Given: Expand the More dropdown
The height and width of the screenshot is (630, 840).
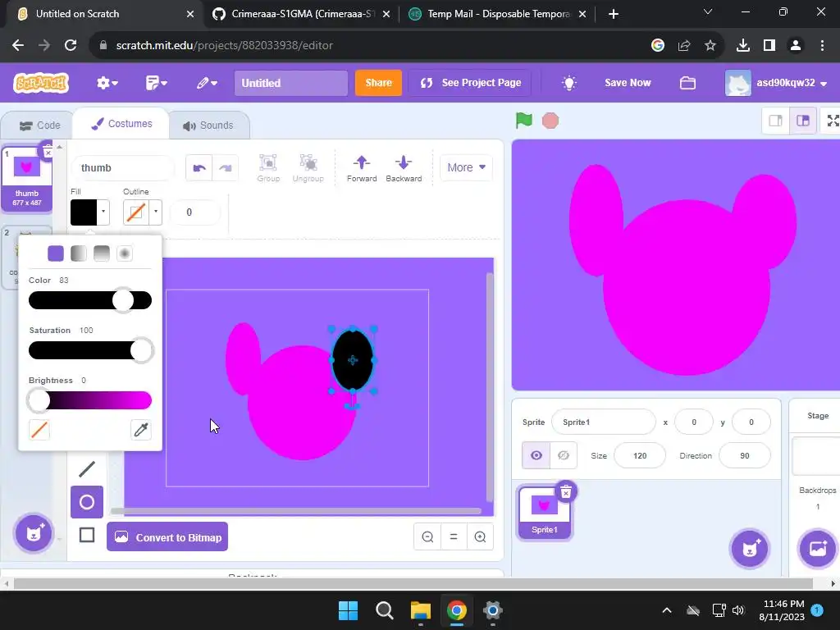Looking at the screenshot, I should click(466, 167).
